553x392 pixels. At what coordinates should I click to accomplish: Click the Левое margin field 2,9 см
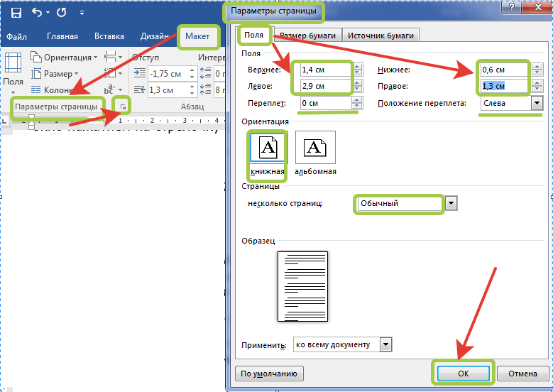pyautogui.click(x=325, y=86)
